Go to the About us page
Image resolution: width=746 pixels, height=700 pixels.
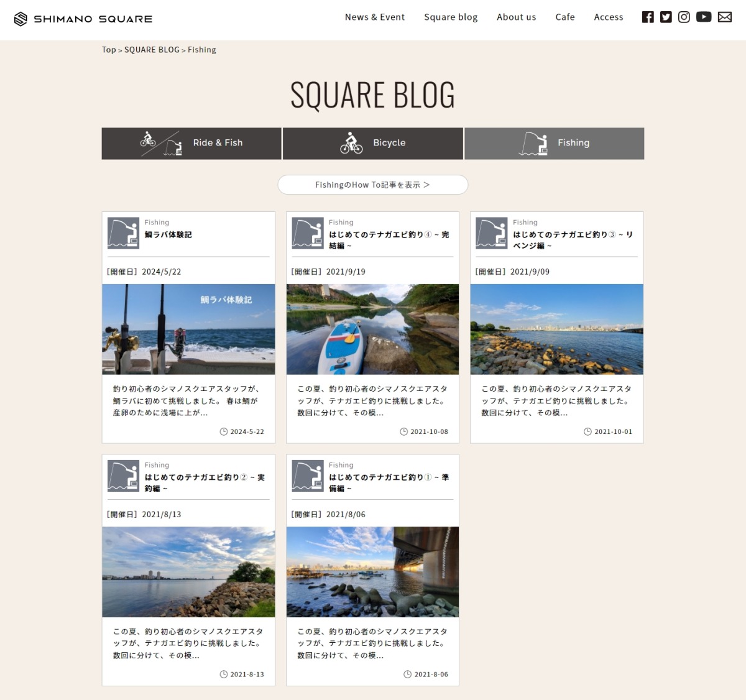(516, 17)
